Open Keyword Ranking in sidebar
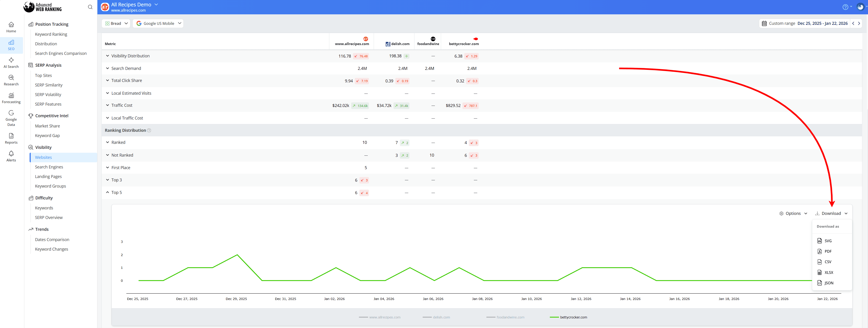This screenshot has height=328, width=868. click(51, 34)
